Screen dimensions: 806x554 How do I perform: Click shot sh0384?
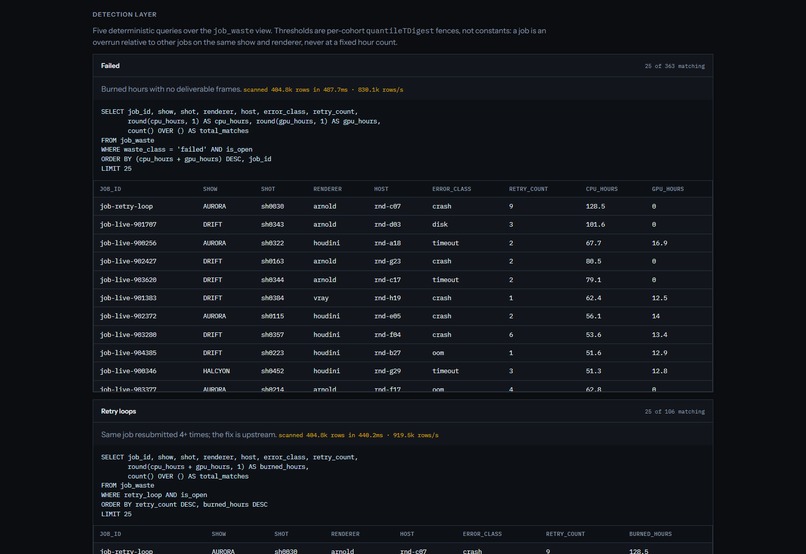(x=272, y=298)
